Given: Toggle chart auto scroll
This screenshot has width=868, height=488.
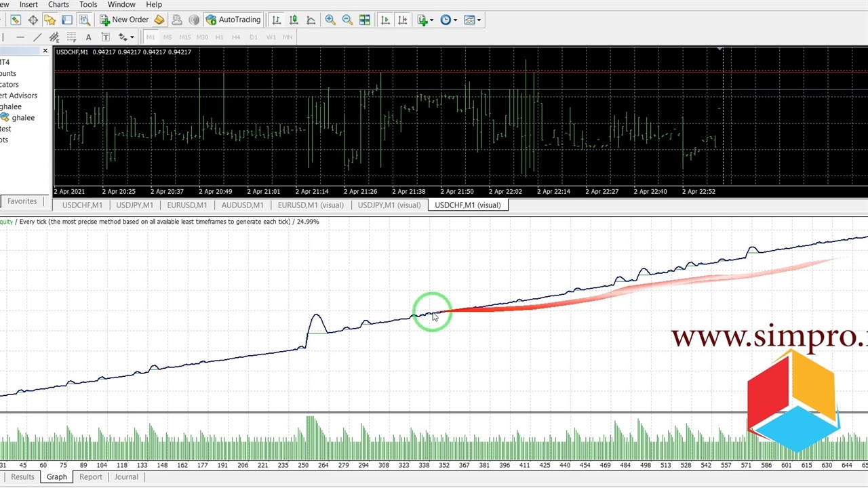Looking at the screenshot, I should (x=385, y=20).
